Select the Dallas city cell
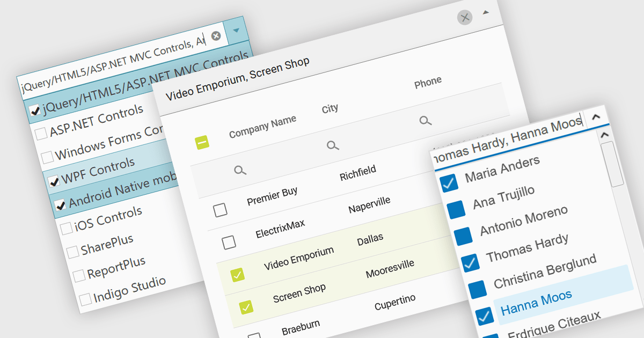 [x=370, y=239]
